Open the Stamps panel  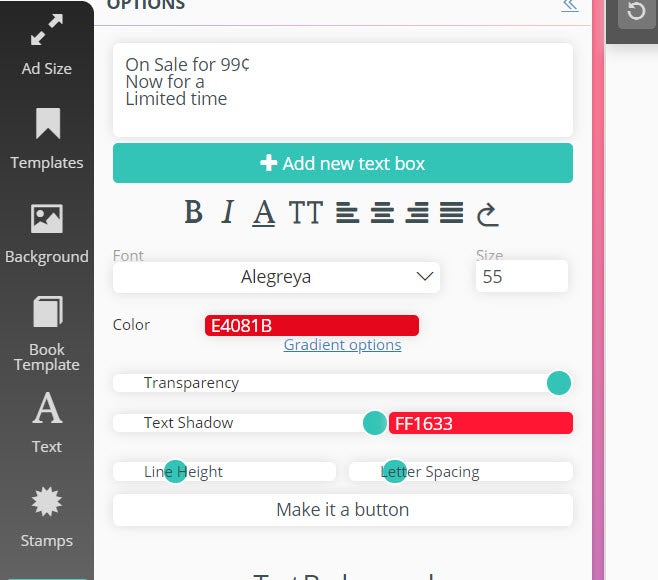tap(47, 517)
